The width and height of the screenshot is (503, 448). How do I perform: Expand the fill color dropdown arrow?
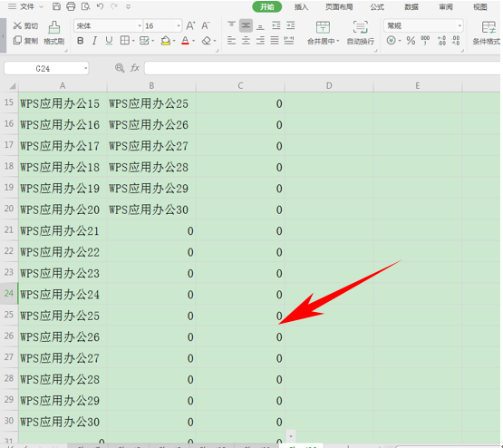tap(174, 41)
